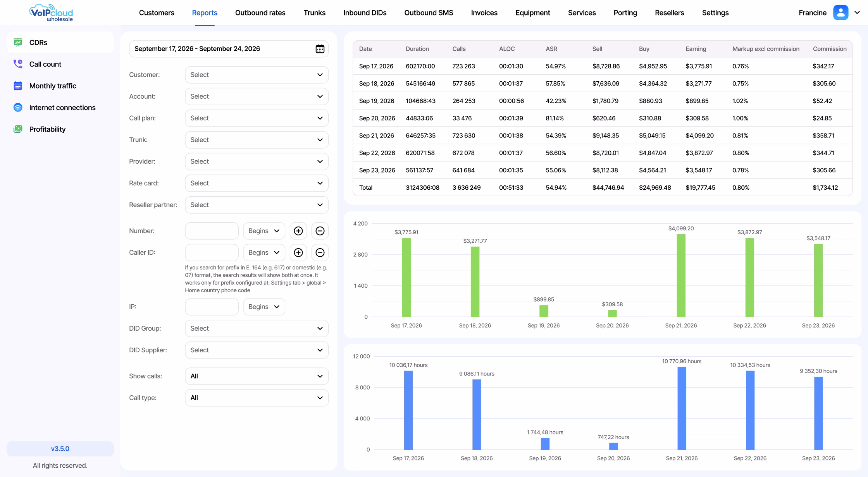The height and width of the screenshot is (477, 868).
Task: Switch to the Invoices tab
Action: tap(484, 13)
